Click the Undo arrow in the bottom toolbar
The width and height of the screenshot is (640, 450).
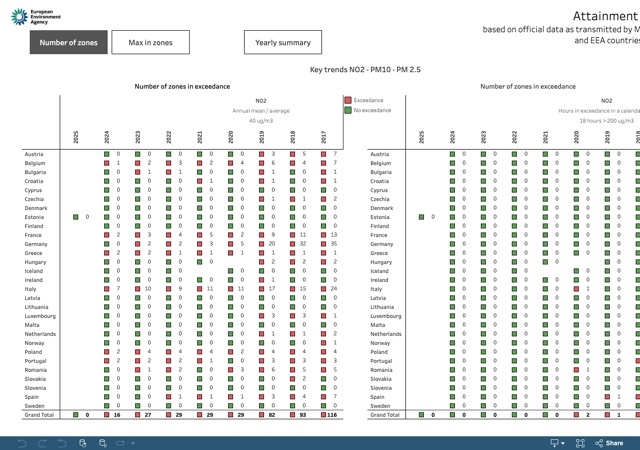22,443
